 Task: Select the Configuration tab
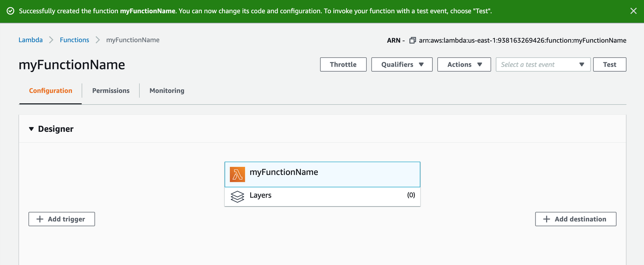(51, 91)
